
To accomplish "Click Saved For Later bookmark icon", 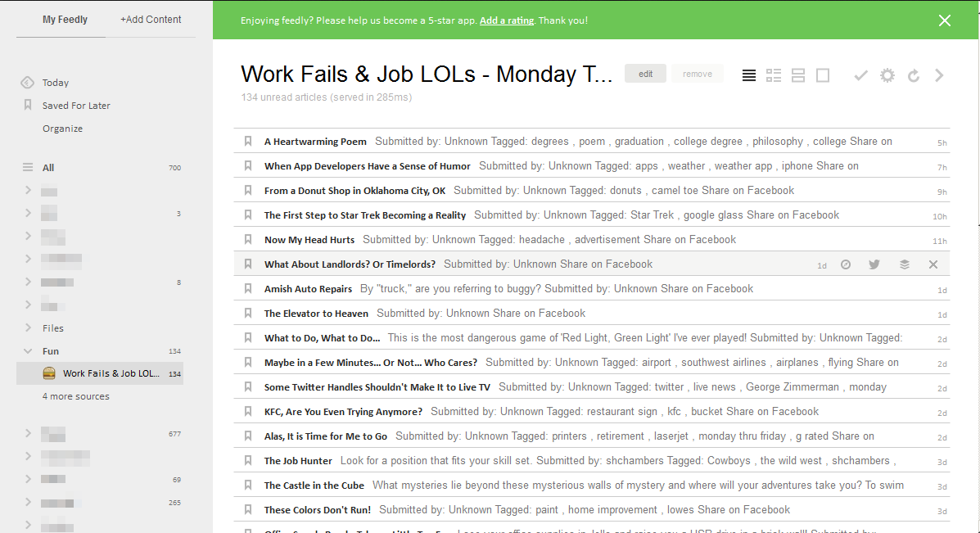I will pyautogui.click(x=28, y=105).
